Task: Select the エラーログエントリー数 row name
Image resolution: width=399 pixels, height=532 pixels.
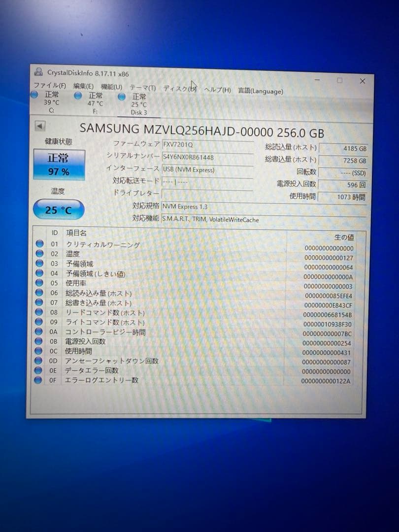Action: [101, 380]
